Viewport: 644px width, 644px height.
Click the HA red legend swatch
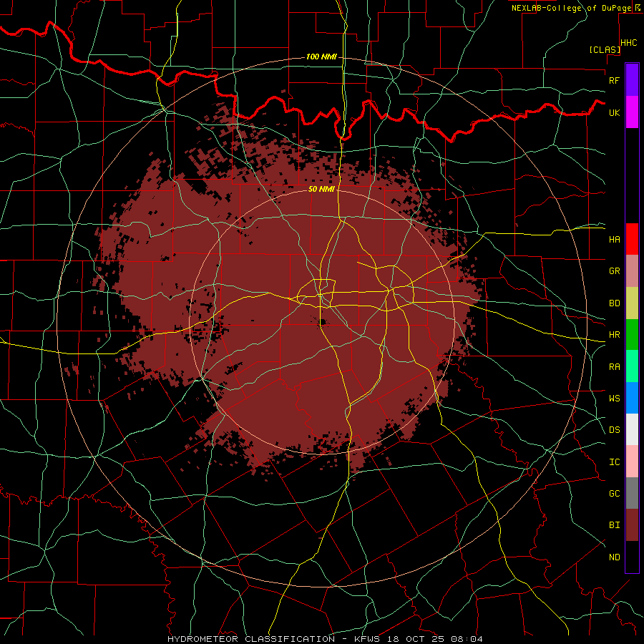tap(632, 239)
